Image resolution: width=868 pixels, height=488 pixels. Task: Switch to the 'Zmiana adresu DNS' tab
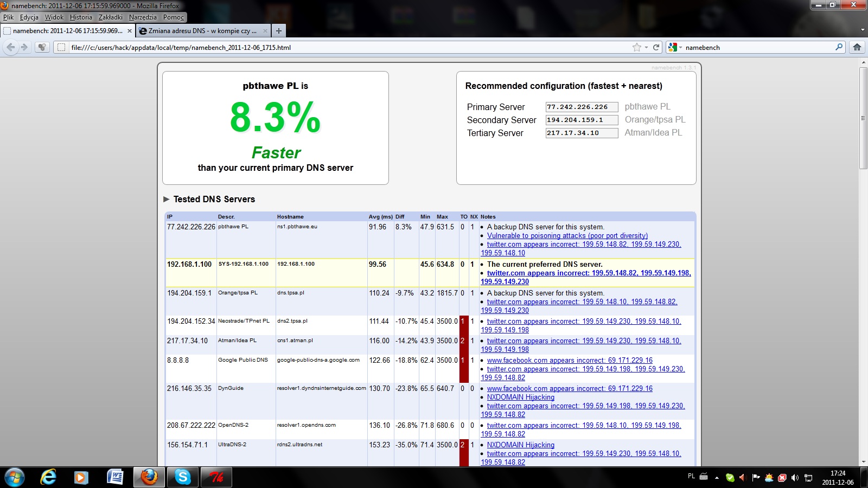[203, 31]
